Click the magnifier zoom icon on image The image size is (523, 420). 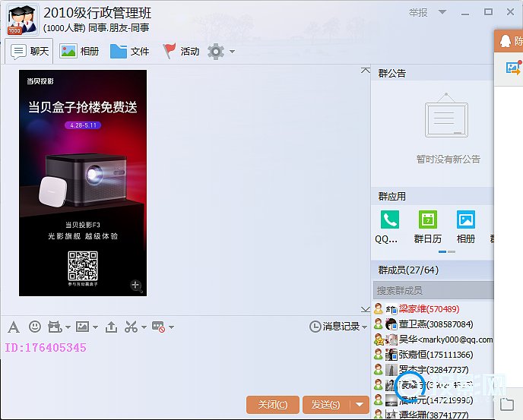(136, 286)
